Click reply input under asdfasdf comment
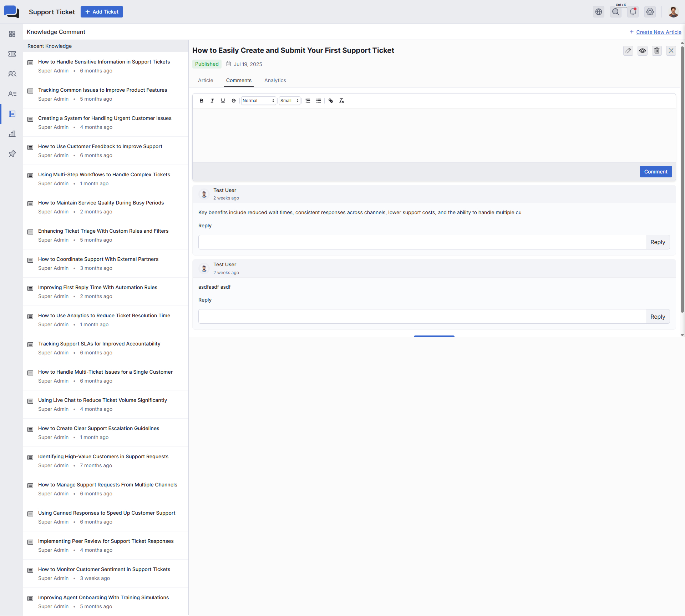The image size is (685, 616). tap(422, 317)
